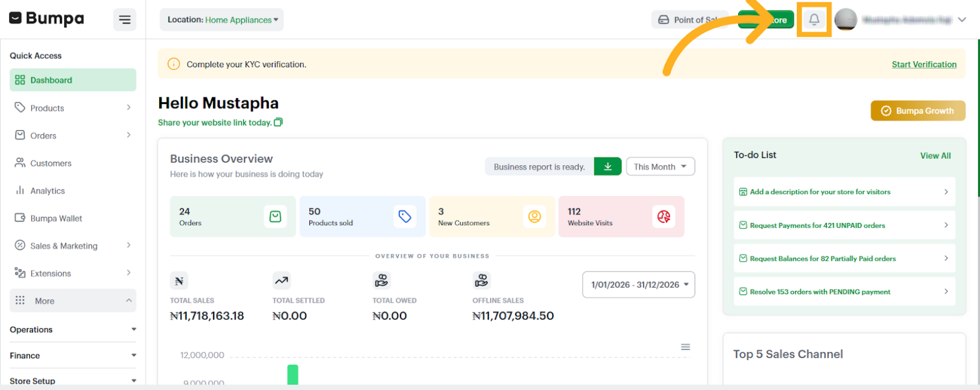Viewport: 980px width, 390px height.
Task: Open the user profile avatar
Action: tap(845, 20)
